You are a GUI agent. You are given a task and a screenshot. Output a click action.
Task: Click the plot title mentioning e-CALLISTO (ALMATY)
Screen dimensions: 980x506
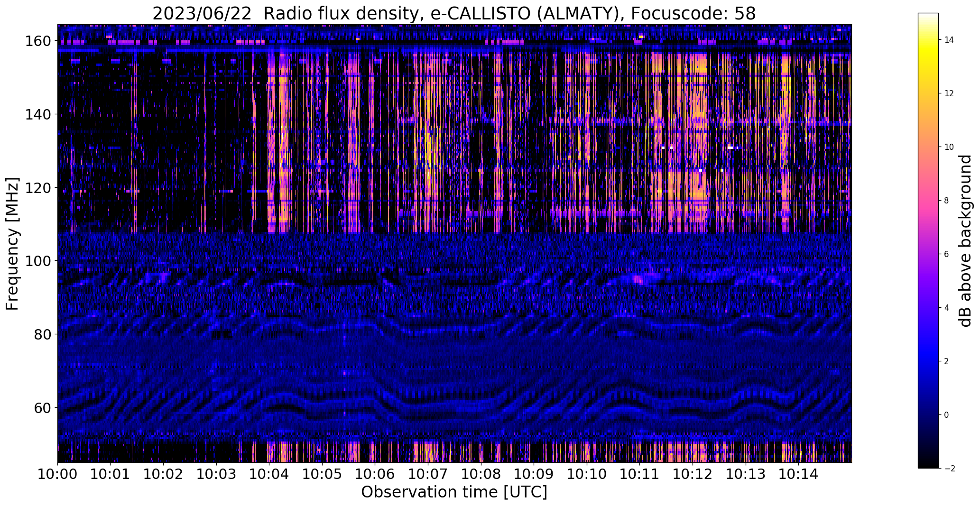[454, 14]
